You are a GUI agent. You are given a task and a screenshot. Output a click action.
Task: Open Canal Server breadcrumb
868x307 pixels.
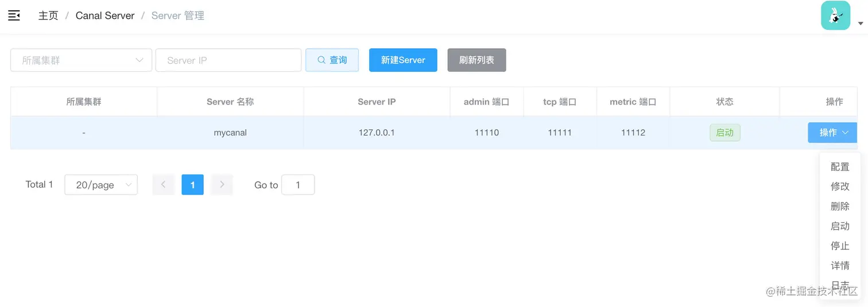click(x=105, y=15)
